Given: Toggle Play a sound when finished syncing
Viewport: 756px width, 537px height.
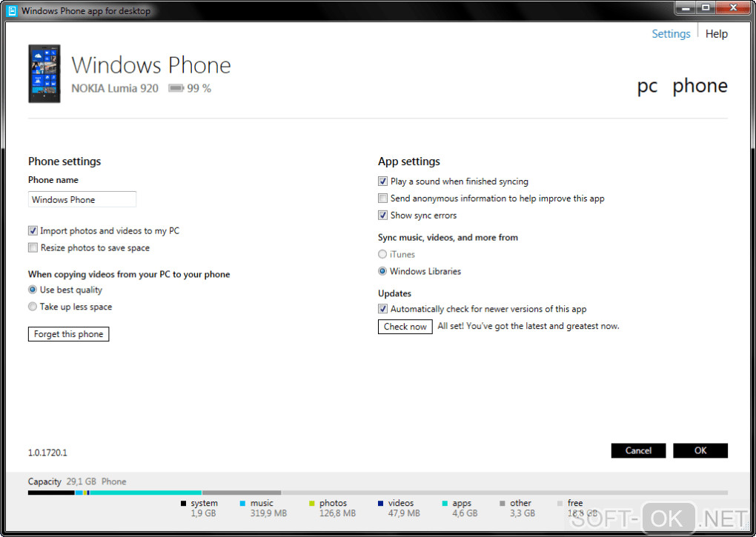Looking at the screenshot, I should click(382, 181).
